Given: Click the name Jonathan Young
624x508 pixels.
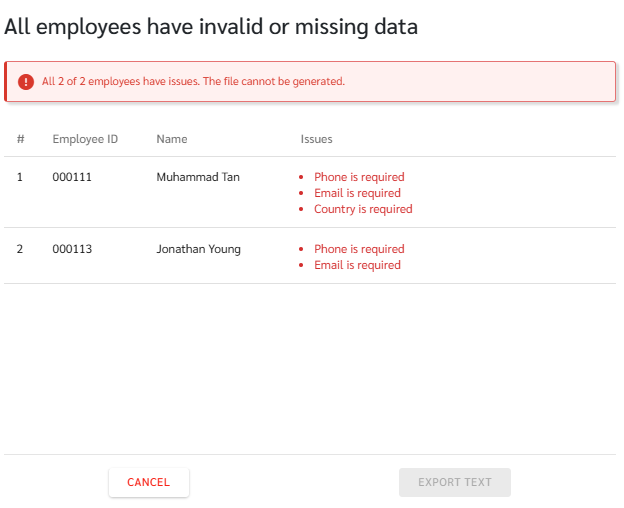Looking at the screenshot, I should (198, 249).
